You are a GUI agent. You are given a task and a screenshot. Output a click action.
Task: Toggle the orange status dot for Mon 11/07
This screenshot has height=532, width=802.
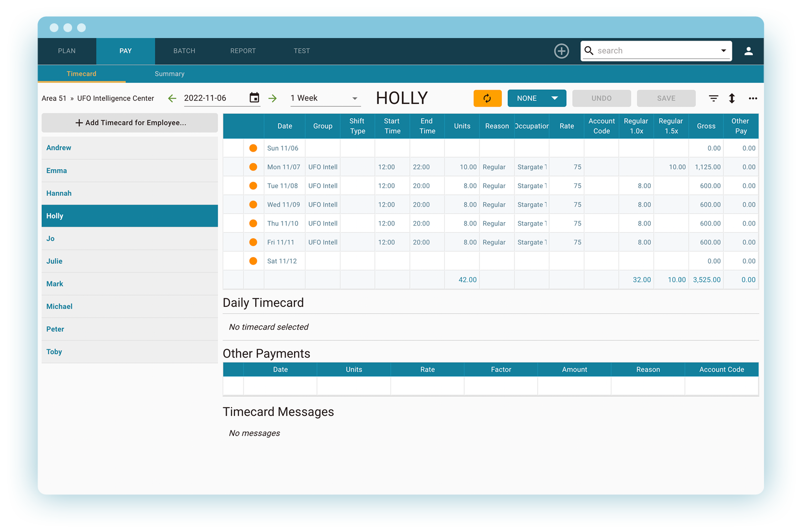pyautogui.click(x=253, y=167)
